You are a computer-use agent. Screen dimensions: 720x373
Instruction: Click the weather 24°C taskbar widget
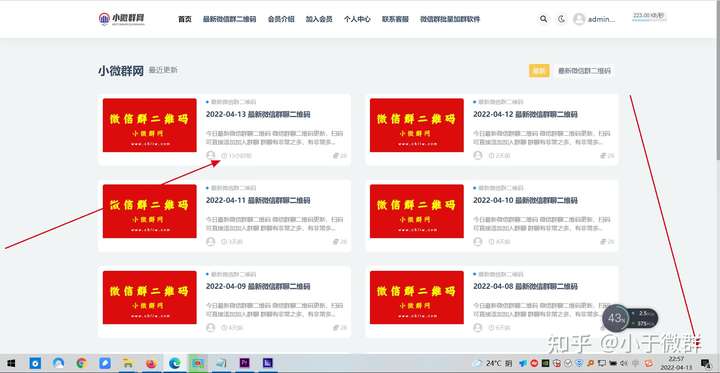(493, 363)
